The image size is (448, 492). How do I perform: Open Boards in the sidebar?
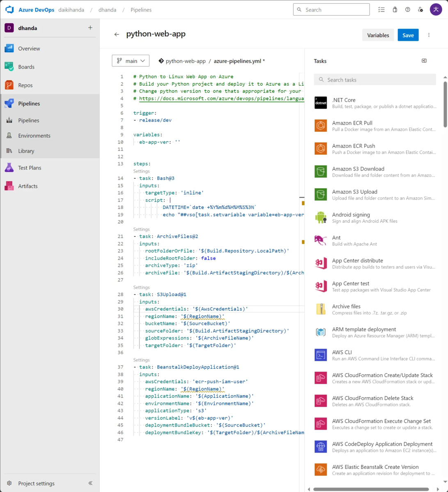click(50, 67)
